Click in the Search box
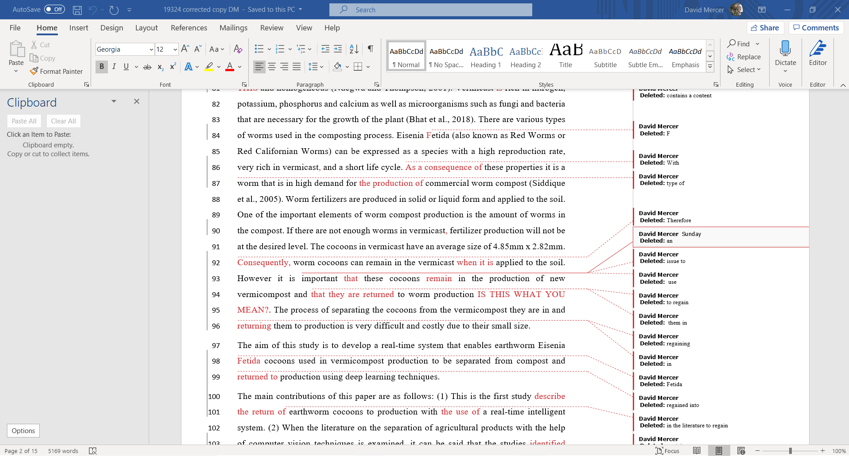 tap(430, 10)
